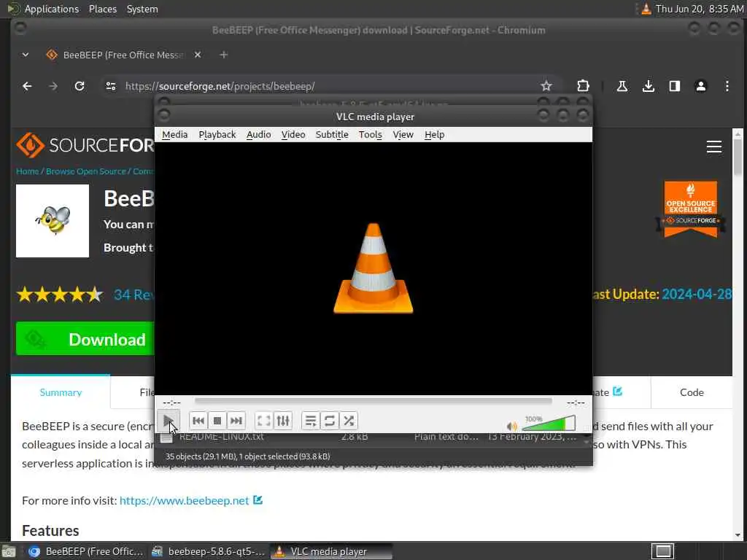Toggle VLC random shuffle playback

349,421
